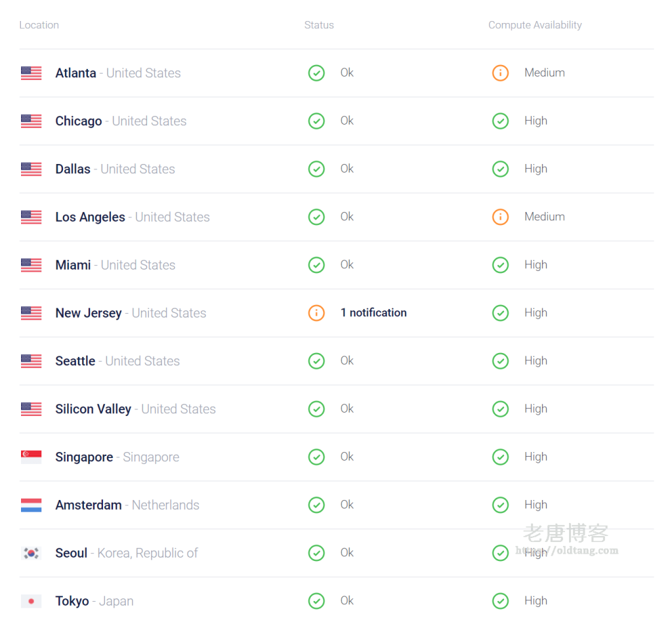Click the Japan flag beside Tokyo
The height and width of the screenshot is (622, 672).
pos(31,601)
